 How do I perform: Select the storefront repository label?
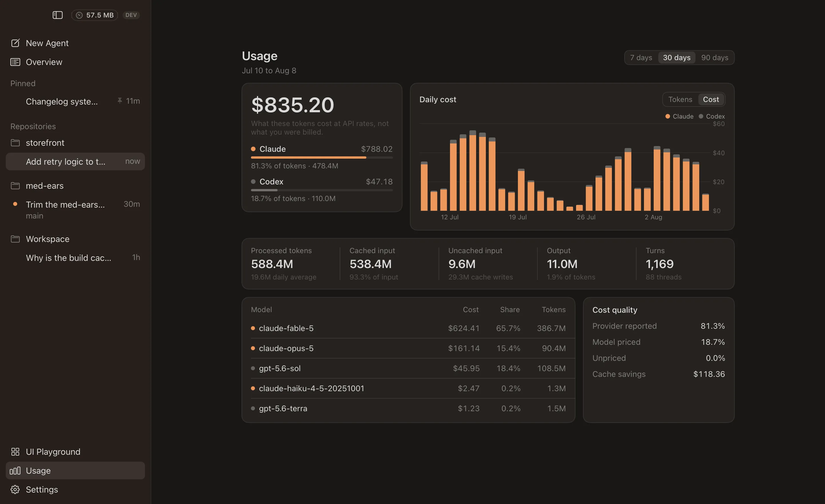click(x=45, y=143)
